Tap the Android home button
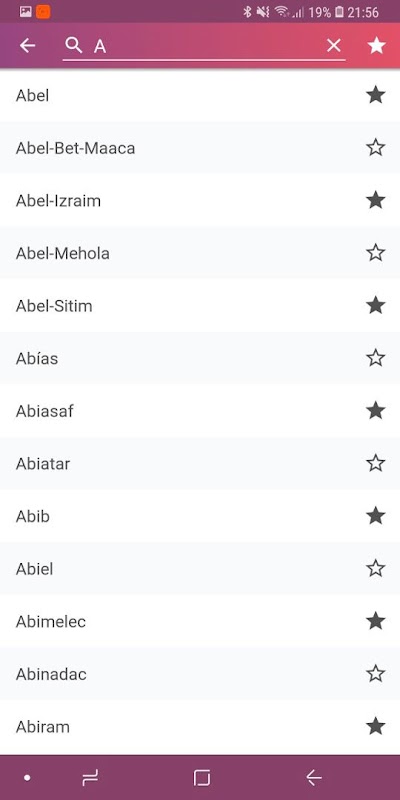 click(202, 778)
